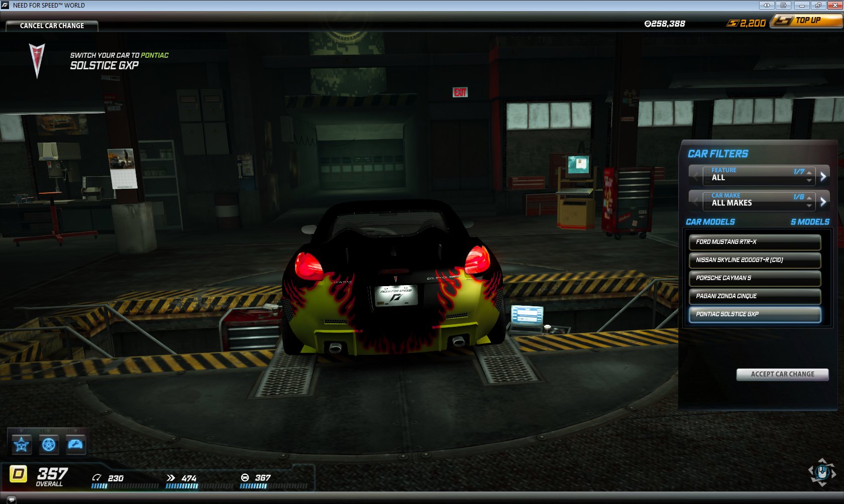Open the wheel rim customization icon

click(49, 444)
